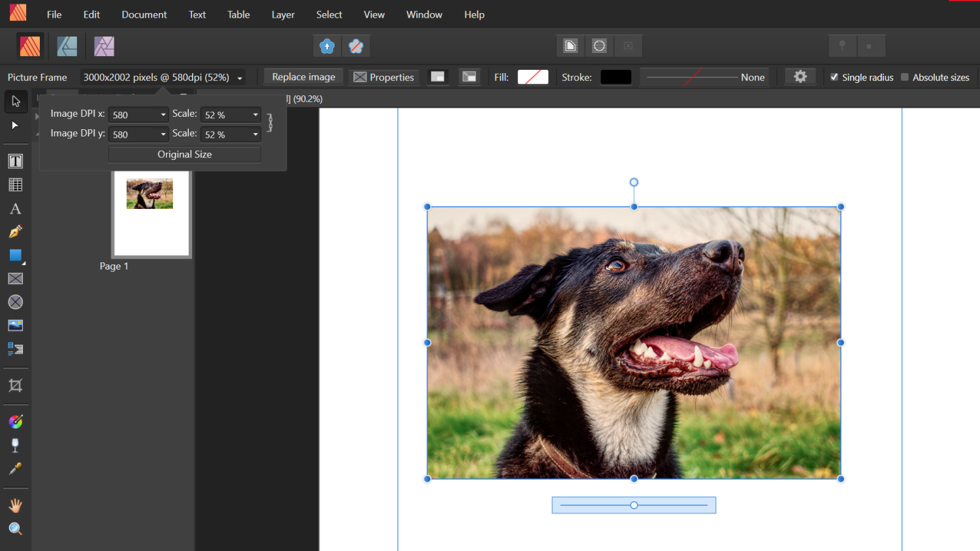Viewport: 980px width, 551px height.
Task: Open the Image DPI y Scale dropdown
Action: point(255,134)
